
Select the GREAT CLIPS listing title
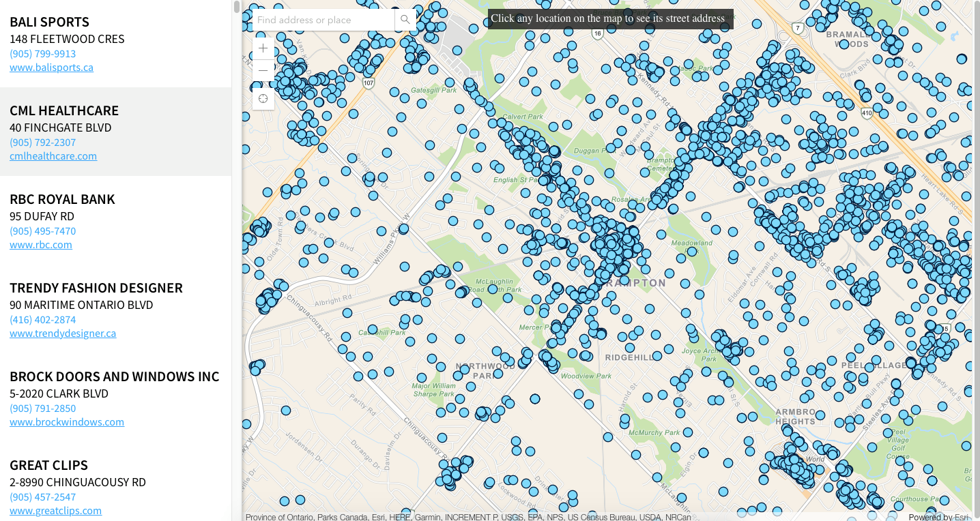[48, 465]
